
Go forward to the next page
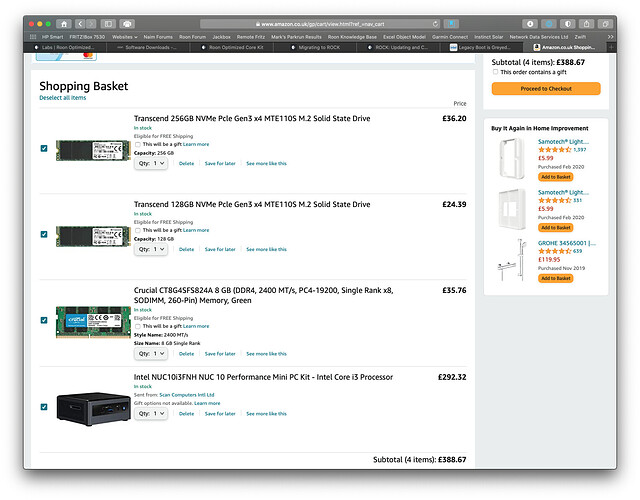[x=91, y=24]
